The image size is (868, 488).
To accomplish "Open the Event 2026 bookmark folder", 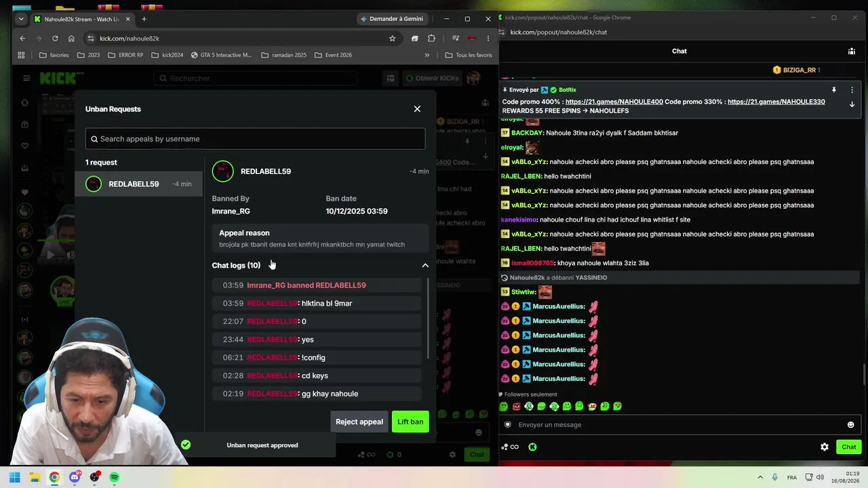I will pyautogui.click(x=333, y=55).
